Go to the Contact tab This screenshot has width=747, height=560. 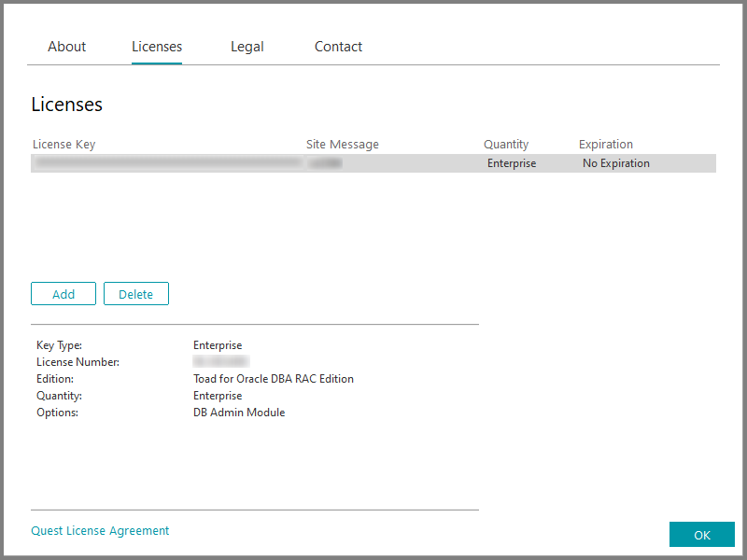[x=338, y=47]
